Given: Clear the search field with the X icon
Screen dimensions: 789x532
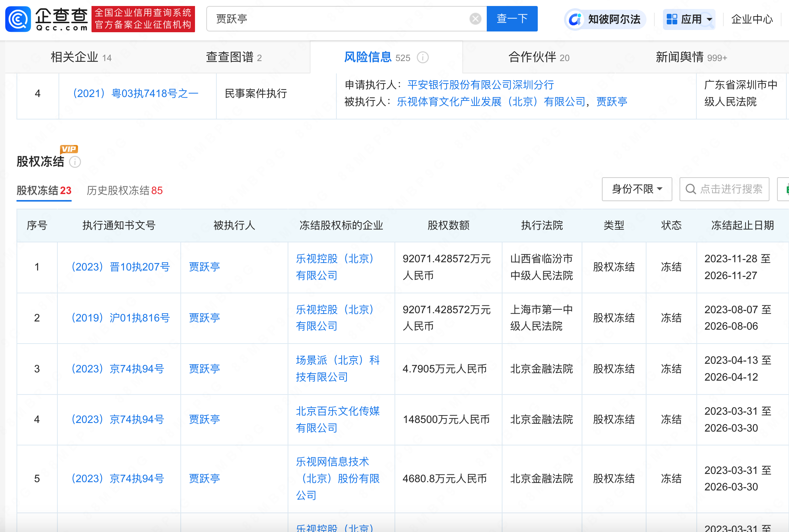Looking at the screenshot, I should point(475,19).
